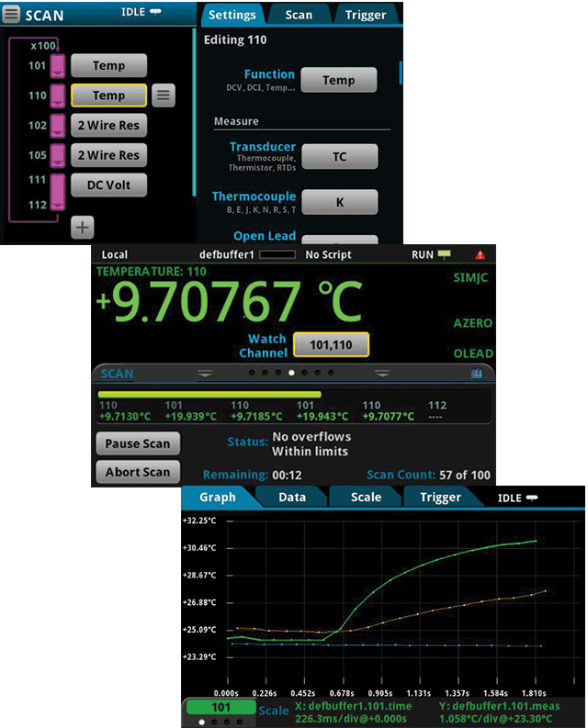
Task: Click the IDLE indicator in graph header
Action: 518,498
